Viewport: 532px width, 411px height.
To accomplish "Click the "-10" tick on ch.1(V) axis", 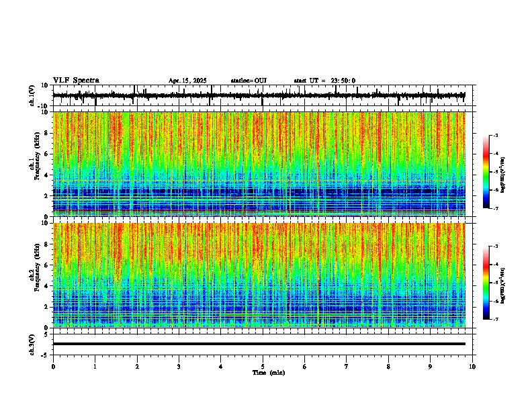I will coord(43,106).
